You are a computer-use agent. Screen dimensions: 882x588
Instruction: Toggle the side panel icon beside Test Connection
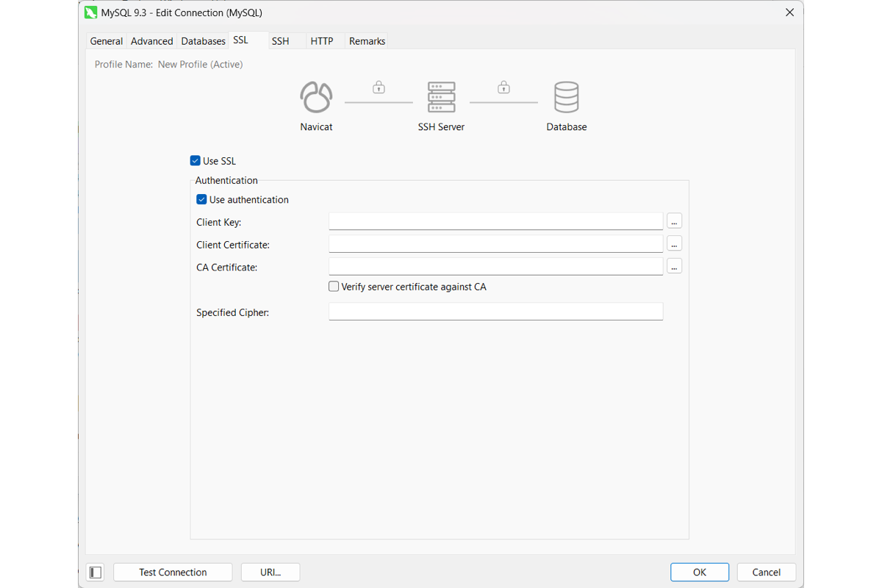96,572
